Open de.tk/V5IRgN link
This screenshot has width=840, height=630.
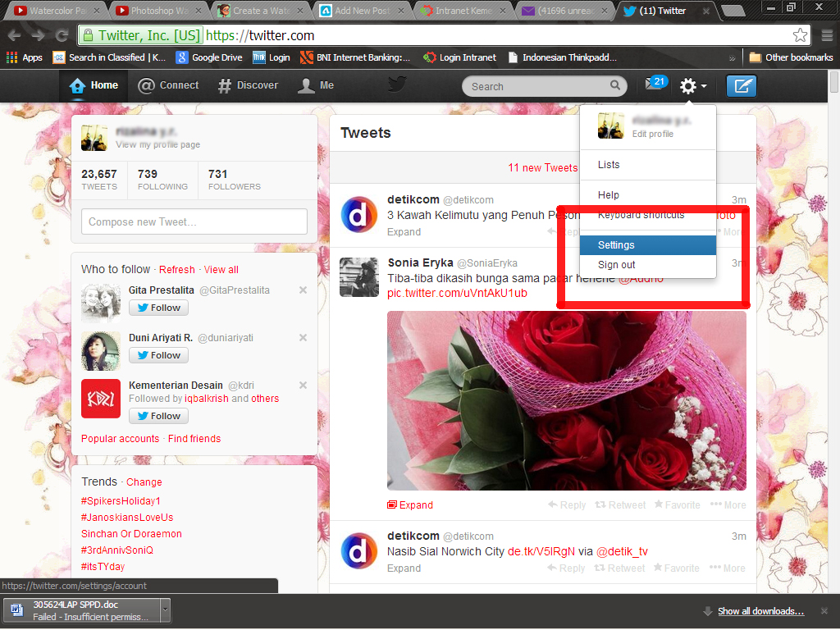click(541, 552)
